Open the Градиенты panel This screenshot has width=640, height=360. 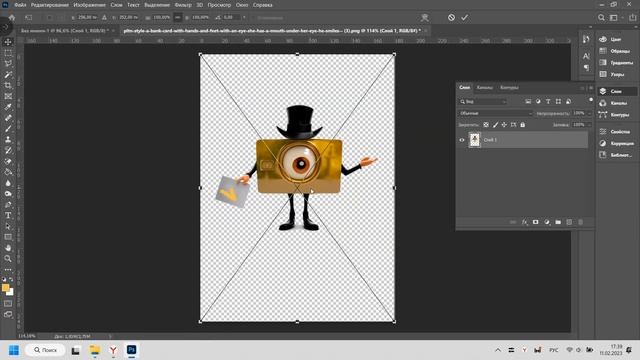(x=617, y=62)
